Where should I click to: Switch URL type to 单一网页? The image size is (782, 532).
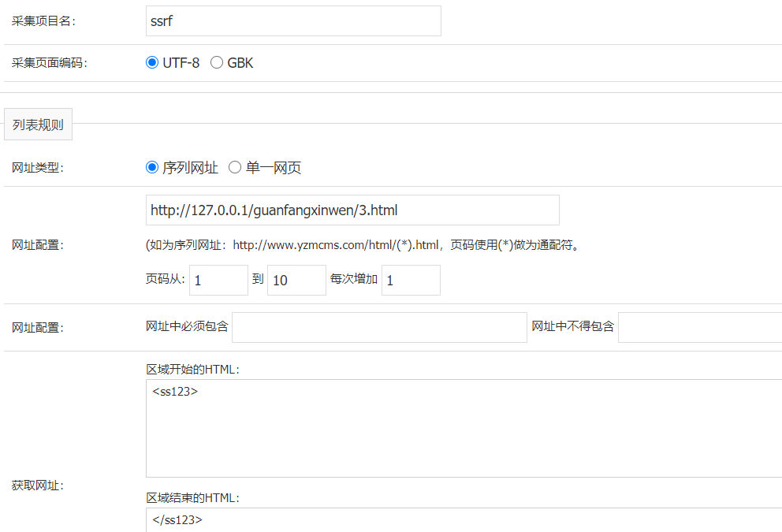(235, 167)
